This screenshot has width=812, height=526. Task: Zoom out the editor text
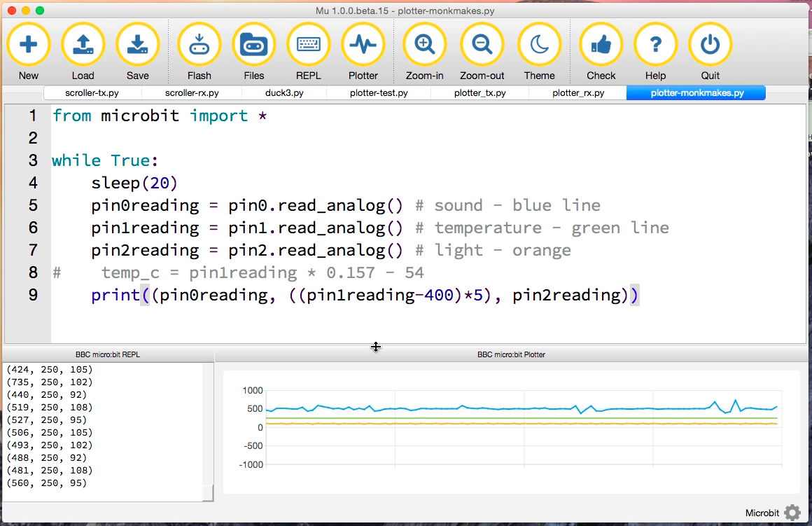[482, 45]
